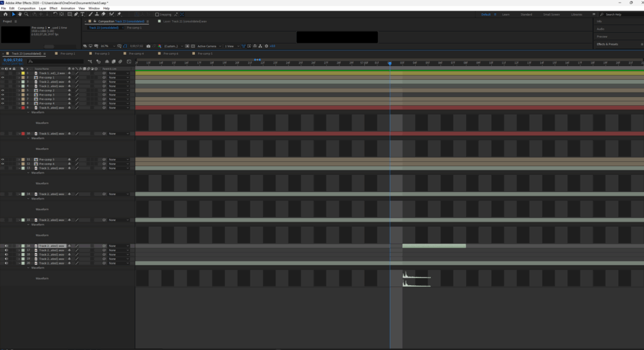This screenshot has height=350, width=644.
Task: Hide layer 12 Pre-comp 6 via eye
Action: click(x=3, y=164)
